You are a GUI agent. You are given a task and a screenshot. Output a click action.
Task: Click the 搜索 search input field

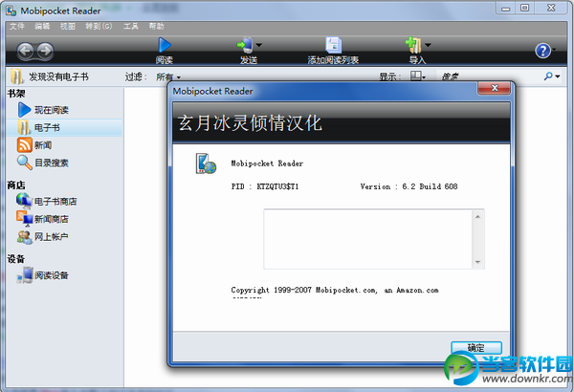[x=489, y=76]
